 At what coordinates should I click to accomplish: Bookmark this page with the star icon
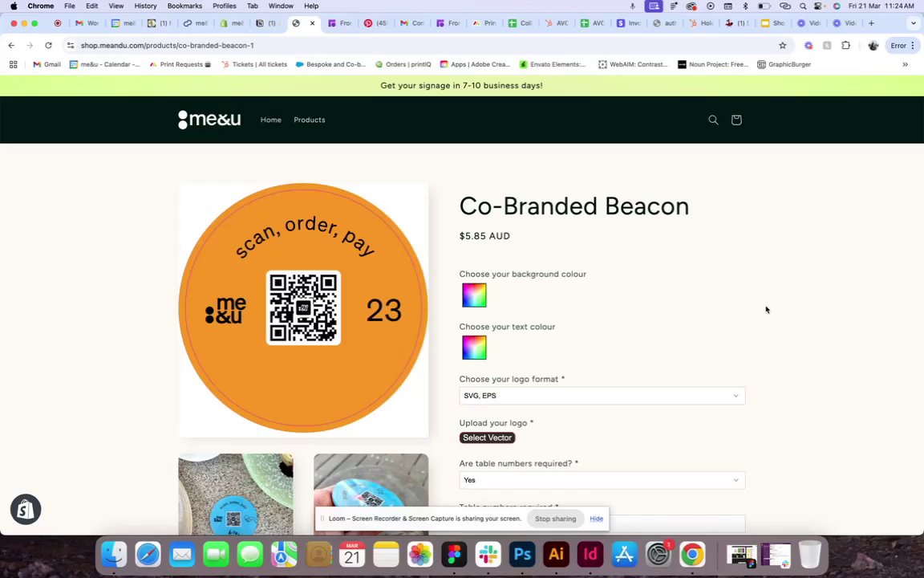[x=783, y=46]
